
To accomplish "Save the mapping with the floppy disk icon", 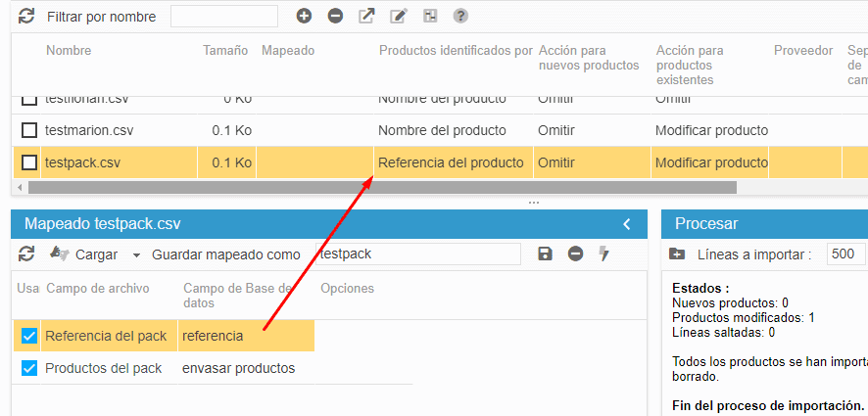I will pyautogui.click(x=546, y=254).
